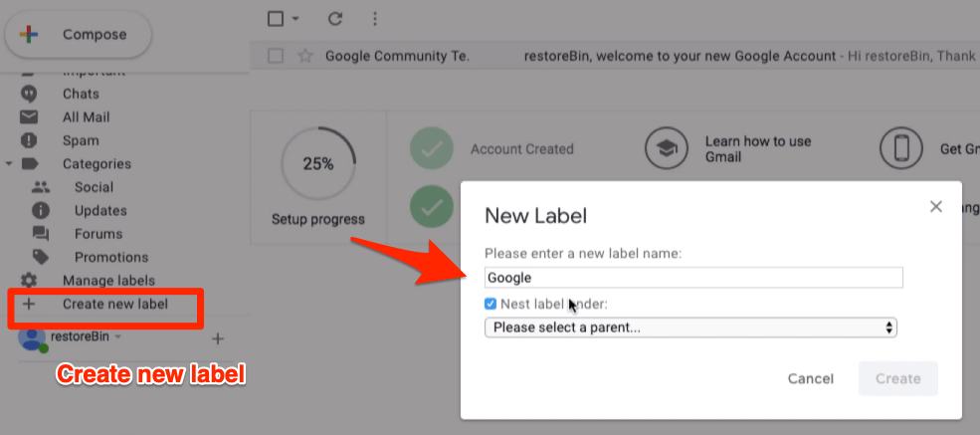Open the select-all dropdown arrow
Image resolution: width=980 pixels, height=435 pixels.
(295, 19)
